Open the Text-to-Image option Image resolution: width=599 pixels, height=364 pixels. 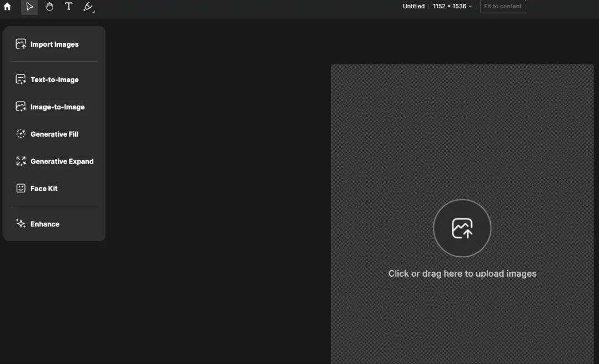pyautogui.click(x=54, y=79)
